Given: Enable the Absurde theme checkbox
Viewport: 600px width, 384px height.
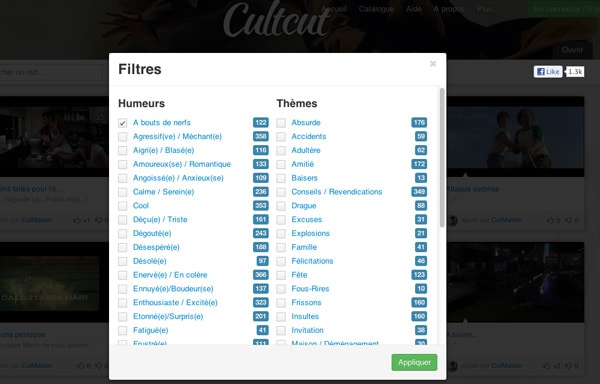Looking at the screenshot, I should [x=281, y=123].
